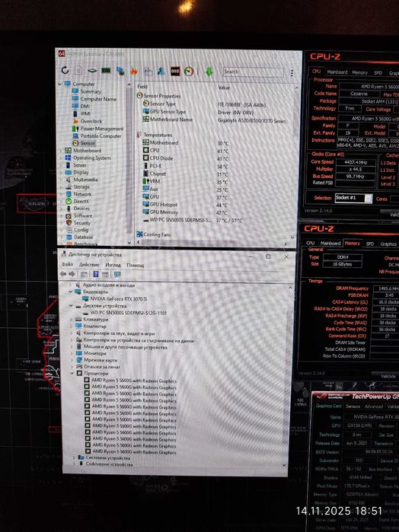Click the blue Help icon in Device Manager toolbar
This screenshot has width=399, height=532.
coord(96,274)
